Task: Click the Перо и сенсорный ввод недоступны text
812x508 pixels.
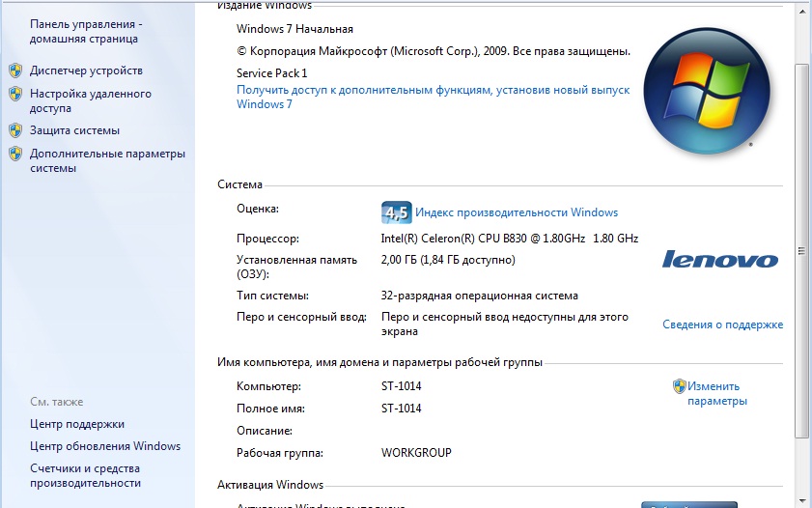Action: pyautogui.click(x=504, y=325)
